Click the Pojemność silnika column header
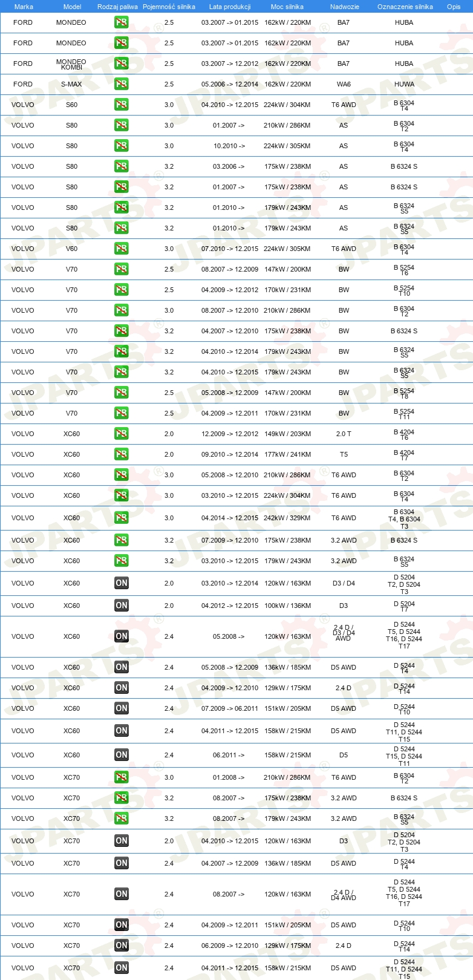Screen dimensions: 473x980 169,7
